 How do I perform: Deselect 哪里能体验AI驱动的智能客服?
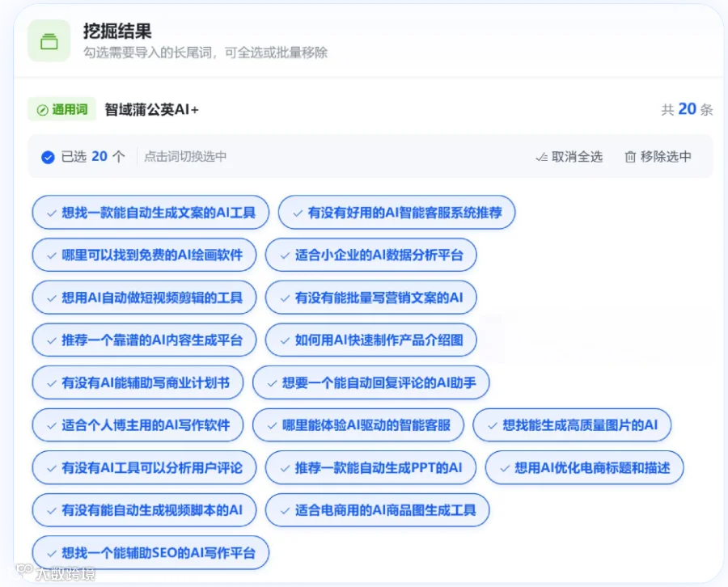[x=358, y=425]
